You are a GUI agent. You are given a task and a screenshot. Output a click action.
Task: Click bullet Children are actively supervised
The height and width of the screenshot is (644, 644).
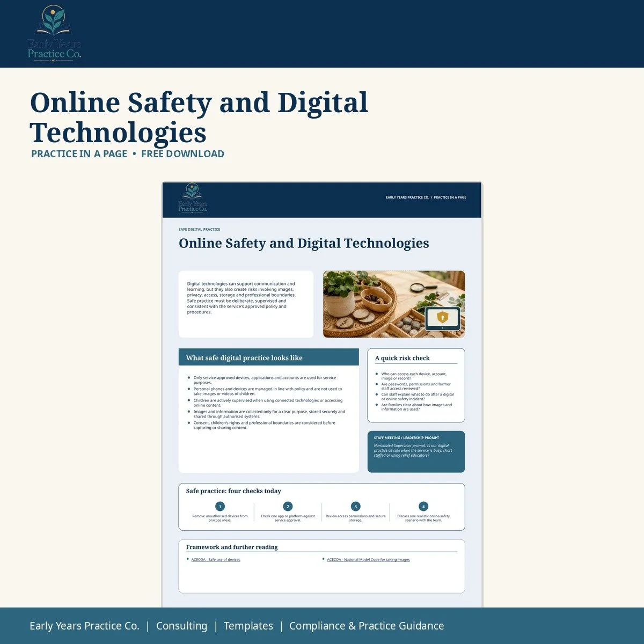point(268,402)
